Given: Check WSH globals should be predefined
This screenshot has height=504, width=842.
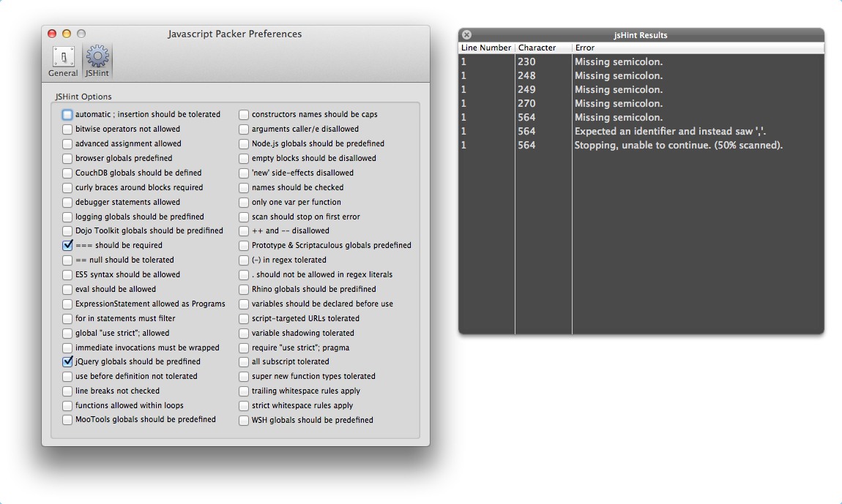Looking at the screenshot, I should (244, 421).
